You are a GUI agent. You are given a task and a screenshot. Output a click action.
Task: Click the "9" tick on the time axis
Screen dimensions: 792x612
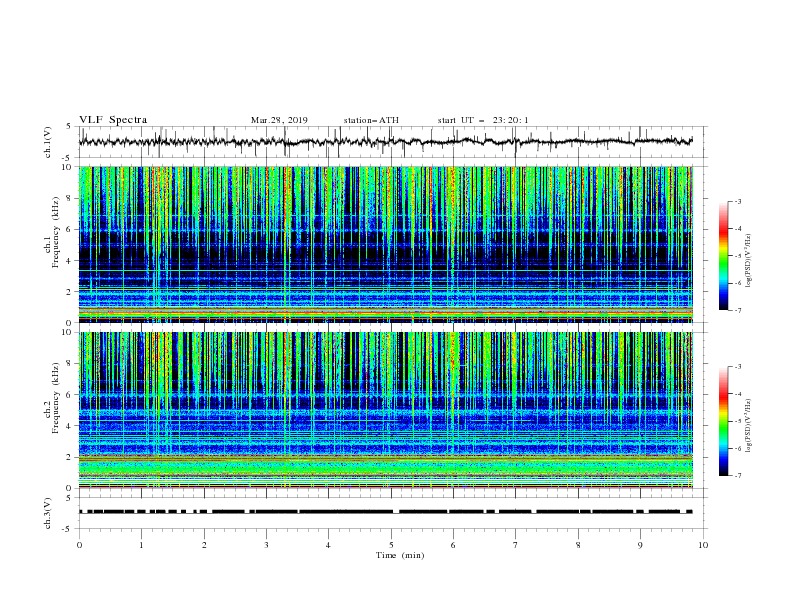pos(640,545)
